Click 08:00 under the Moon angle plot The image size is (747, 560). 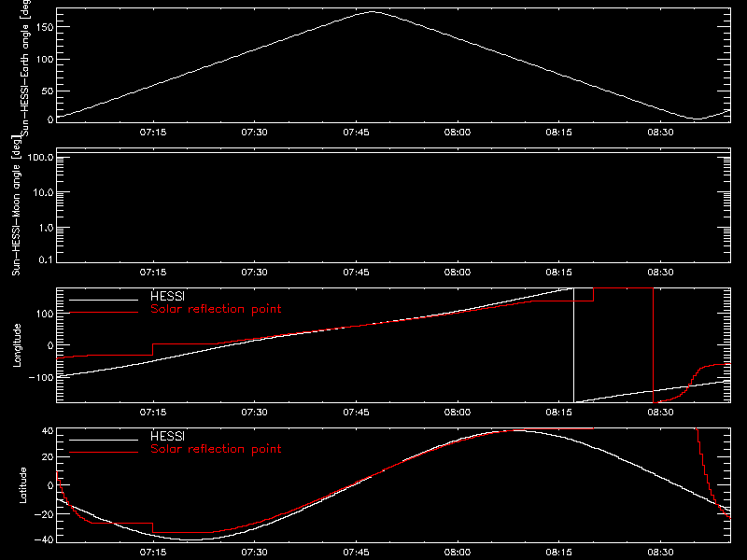click(458, 273)
